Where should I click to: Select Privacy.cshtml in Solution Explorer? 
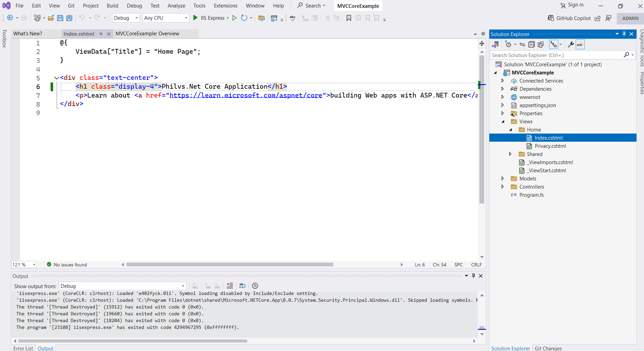pyautogui.click(x=550, y=146)
